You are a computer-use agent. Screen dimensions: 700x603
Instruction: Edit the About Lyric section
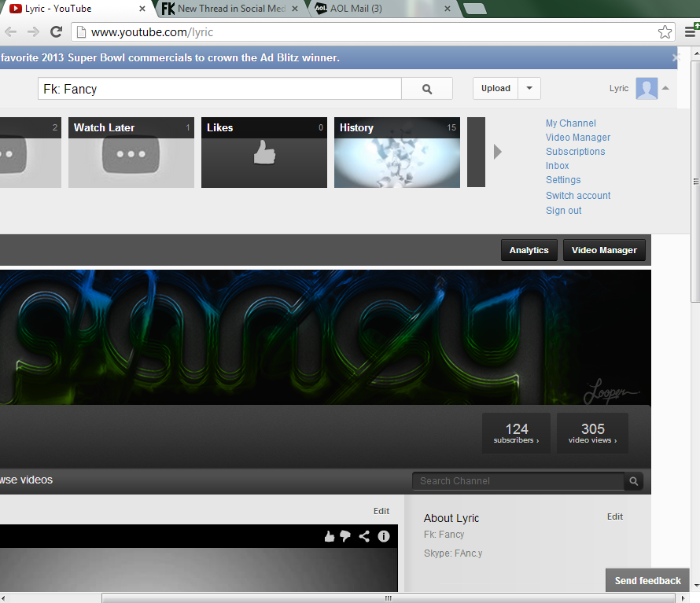[x=615, y=517]
